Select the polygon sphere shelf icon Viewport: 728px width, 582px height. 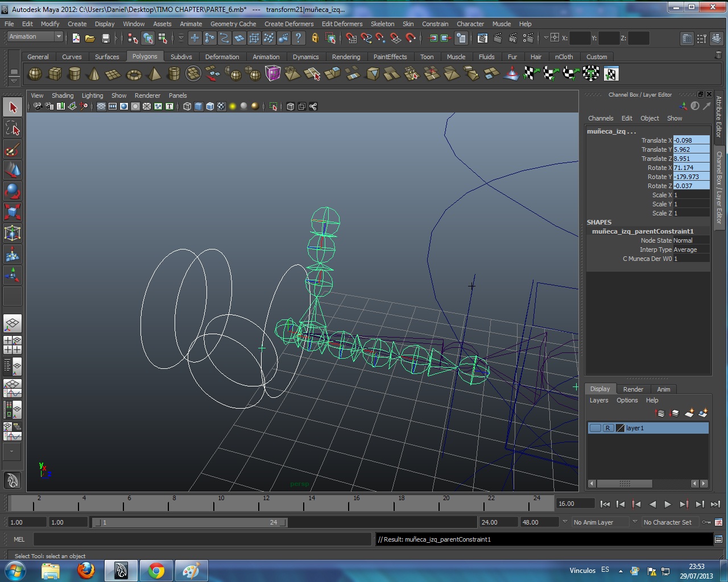coord(35,74)
